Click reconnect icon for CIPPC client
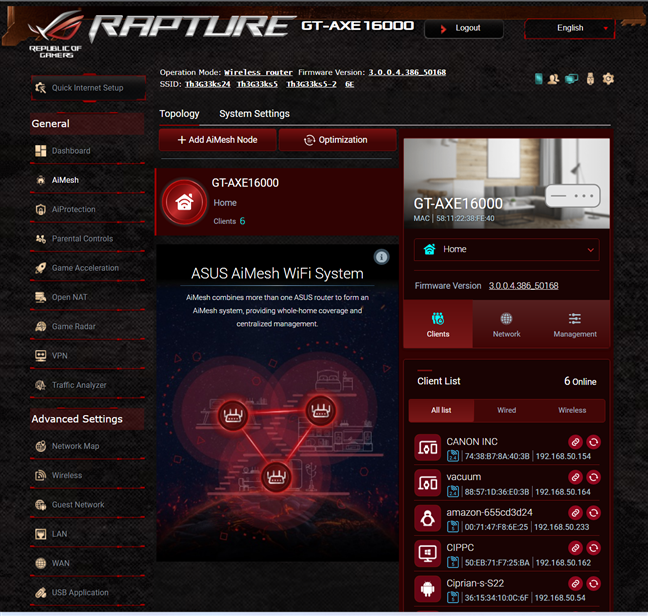The image size is (648, 616). [593, 548]
